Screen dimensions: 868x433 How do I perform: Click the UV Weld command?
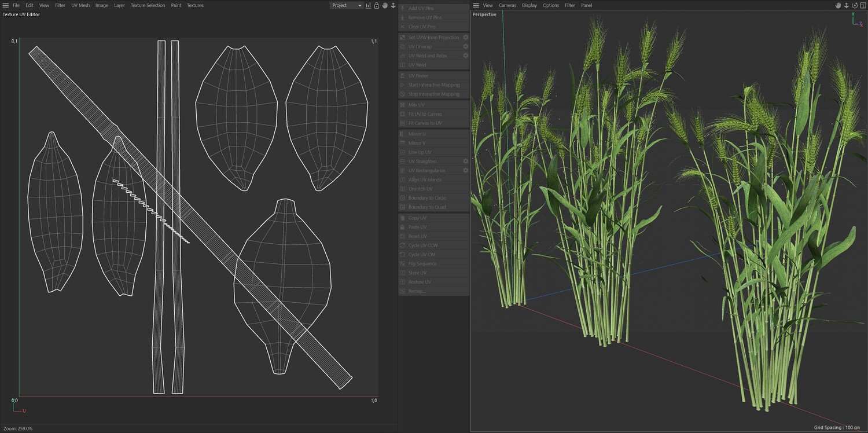pos(433,65)
